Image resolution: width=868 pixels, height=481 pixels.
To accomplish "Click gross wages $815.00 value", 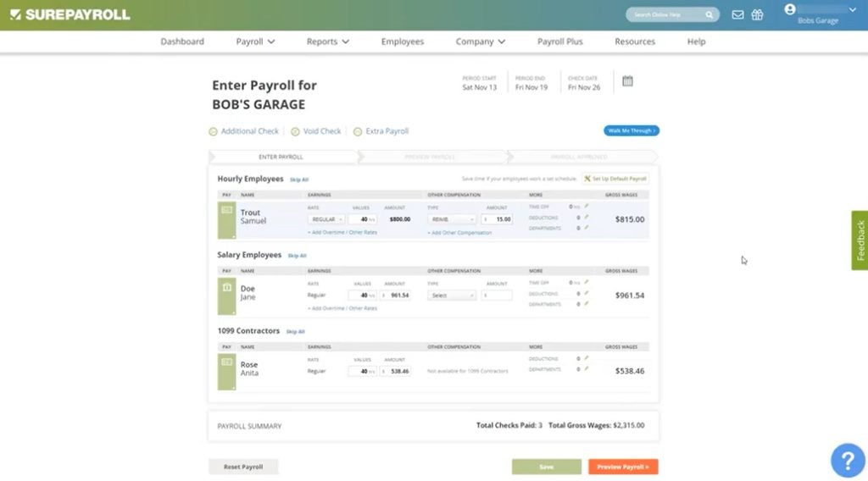I will tap(630, 219).
